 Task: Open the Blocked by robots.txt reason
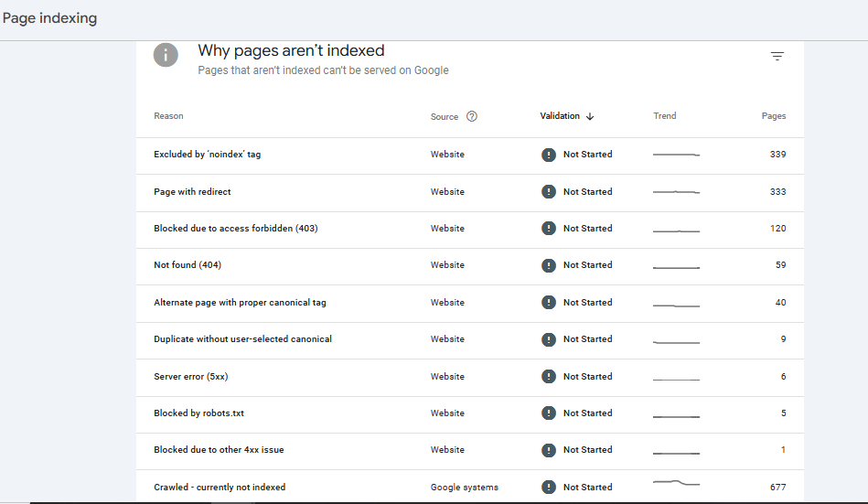198,413
